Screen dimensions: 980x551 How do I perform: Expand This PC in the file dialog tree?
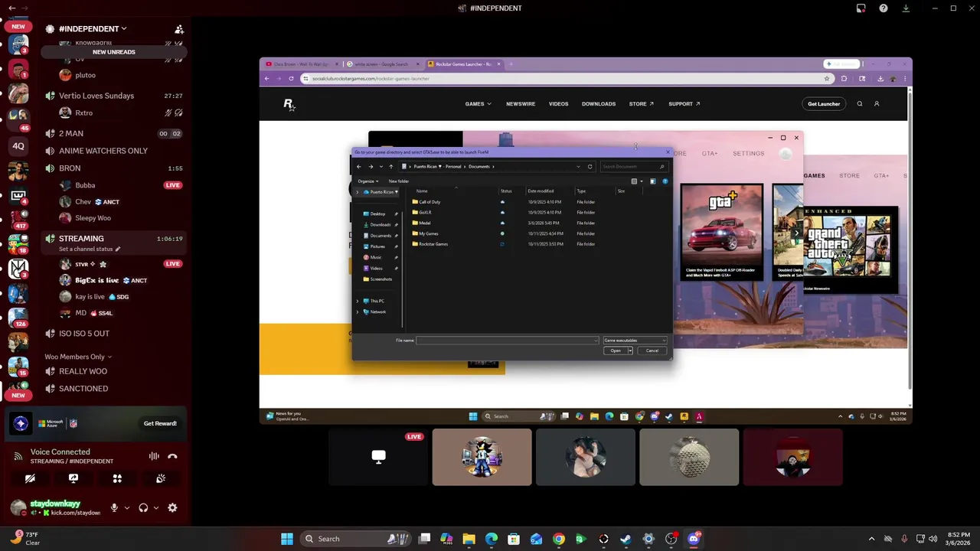[358, 301]
